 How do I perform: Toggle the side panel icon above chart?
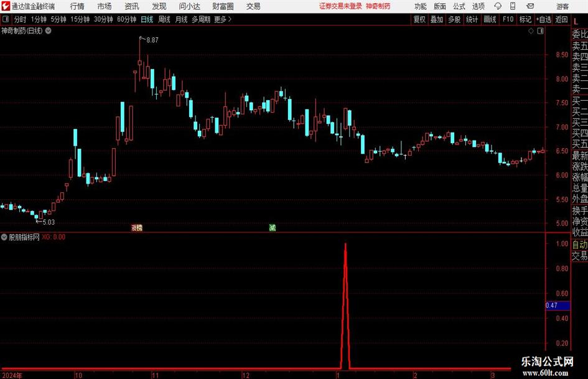pos(540,31)
